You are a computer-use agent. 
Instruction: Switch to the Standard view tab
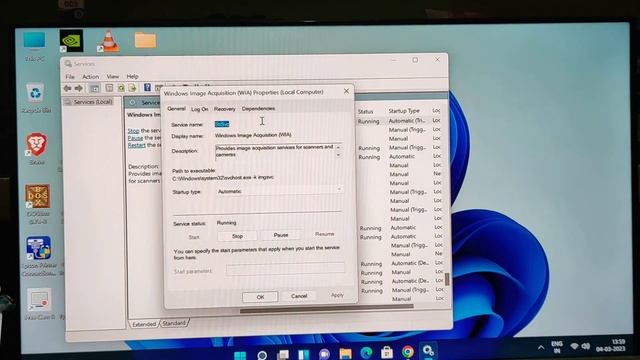[x=174, y=323]
